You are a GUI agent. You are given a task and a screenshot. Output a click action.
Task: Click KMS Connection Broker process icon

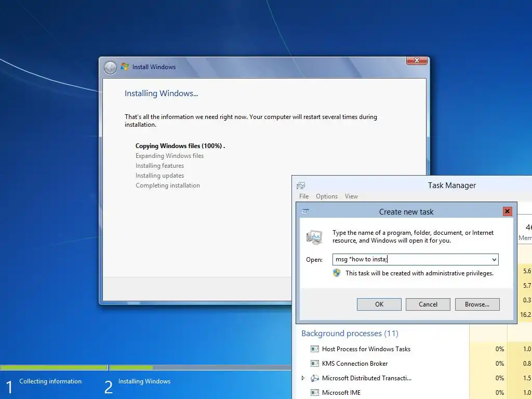coord(315,363)
